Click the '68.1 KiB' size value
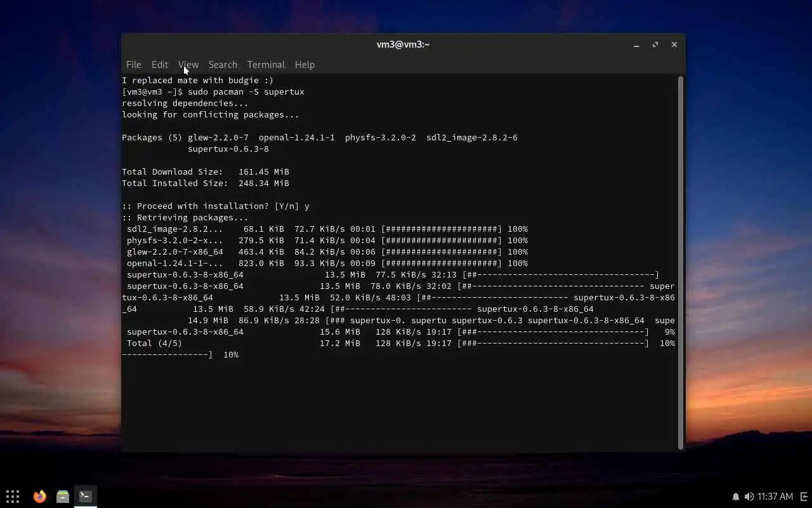This screenshot has width=812, height=508. click(x=264, y=229)
